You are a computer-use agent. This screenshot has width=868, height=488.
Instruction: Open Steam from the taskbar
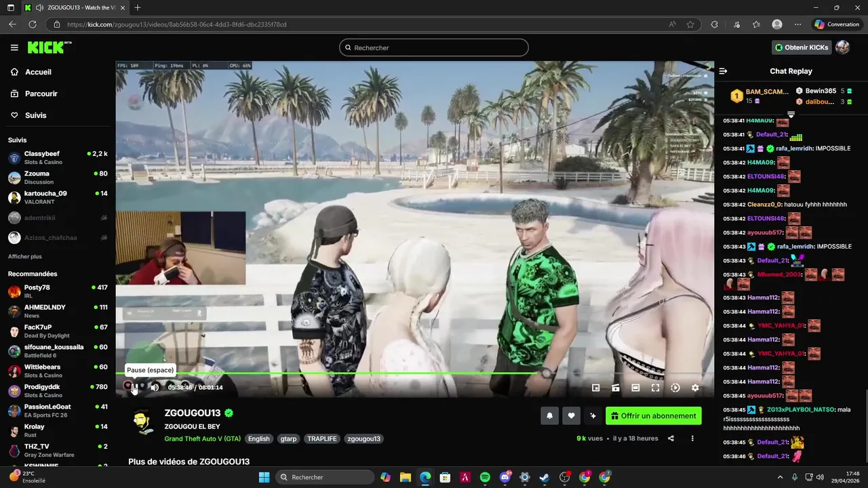pyautogui.click(x=545, y=477)
